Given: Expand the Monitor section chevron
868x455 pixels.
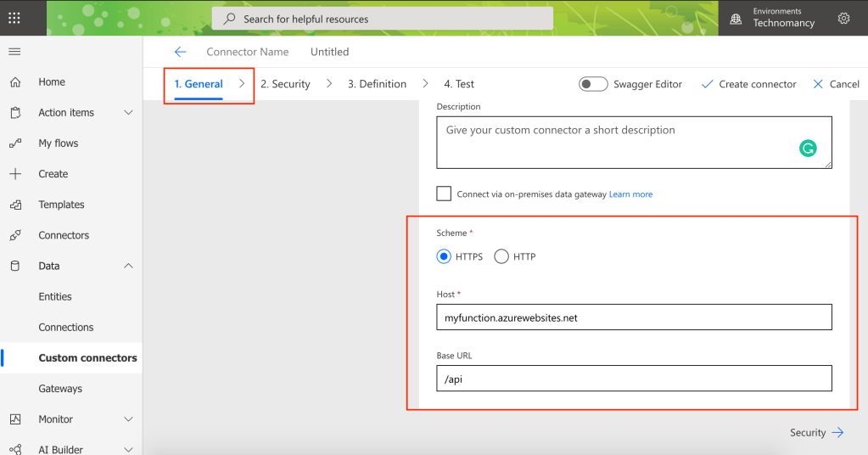Looking at the screenshot, I should pos(128,419).
